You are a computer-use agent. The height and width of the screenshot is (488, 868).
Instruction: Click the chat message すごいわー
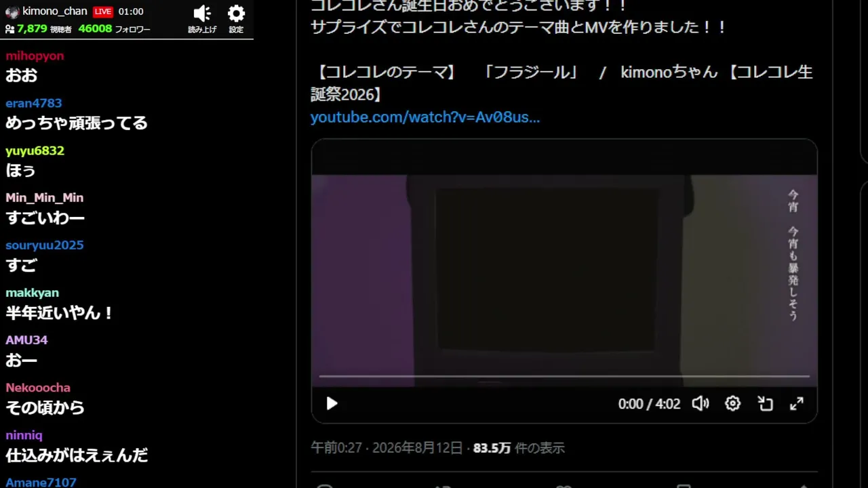point(45,218)
